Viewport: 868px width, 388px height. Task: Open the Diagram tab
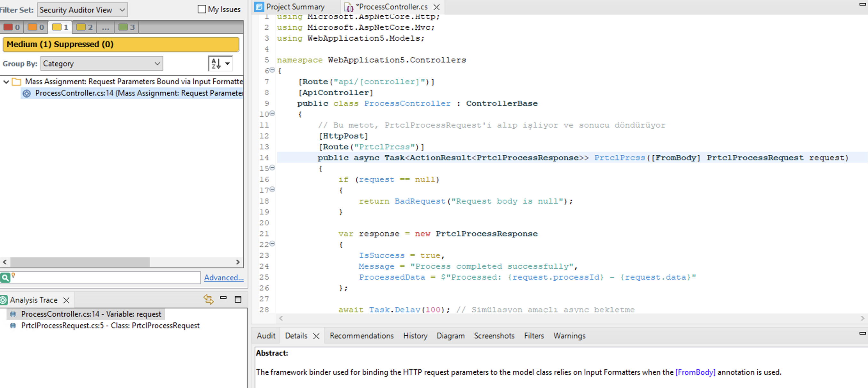point(451,336)
